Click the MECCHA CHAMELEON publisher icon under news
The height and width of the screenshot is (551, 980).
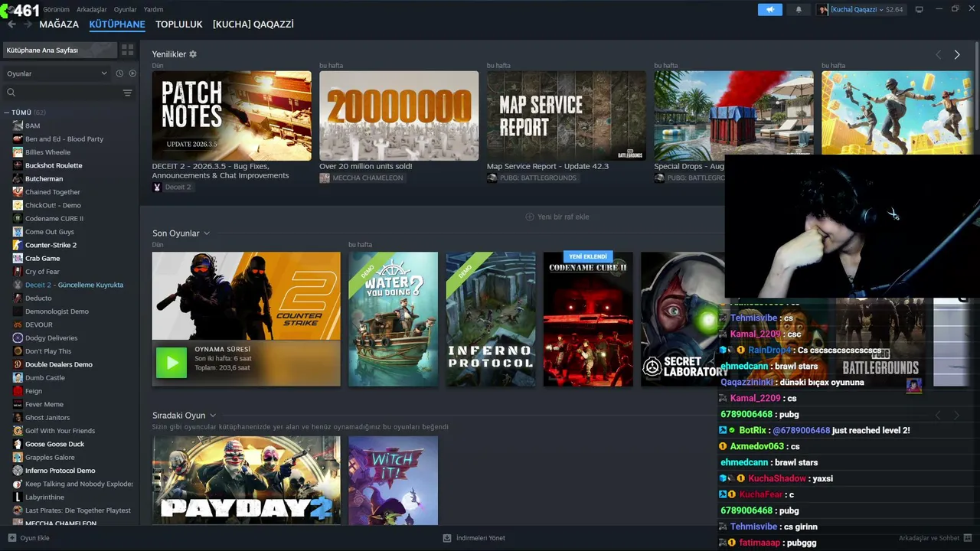coord(325,178)
